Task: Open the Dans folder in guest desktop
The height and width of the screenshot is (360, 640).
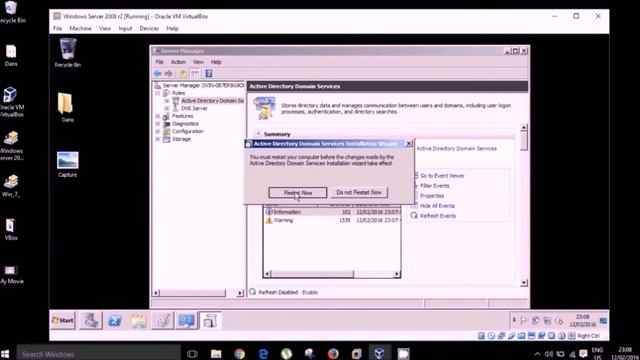Action: (x=67, y=107)
